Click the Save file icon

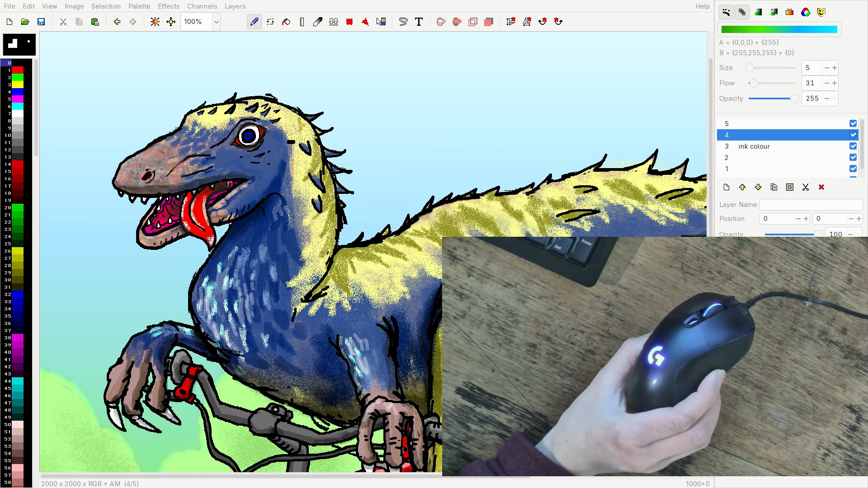click(41, 22)
